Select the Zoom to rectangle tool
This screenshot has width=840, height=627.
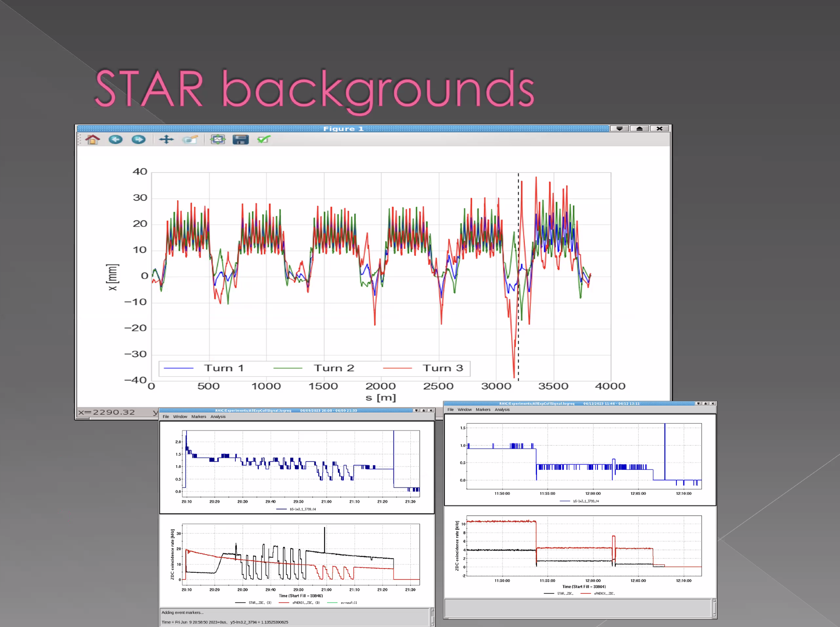point(190,139)
